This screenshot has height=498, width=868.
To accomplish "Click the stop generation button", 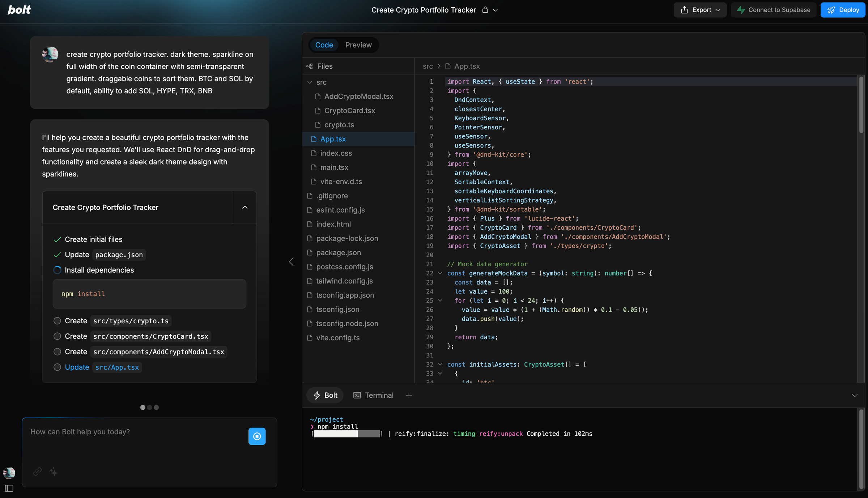I will (x=257, y=436).
